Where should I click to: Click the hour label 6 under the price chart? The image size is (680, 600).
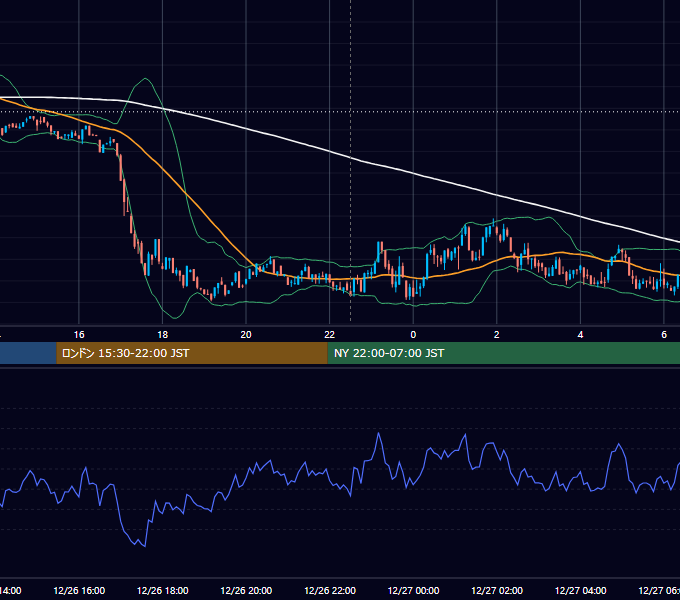click(x=664, y=335)
